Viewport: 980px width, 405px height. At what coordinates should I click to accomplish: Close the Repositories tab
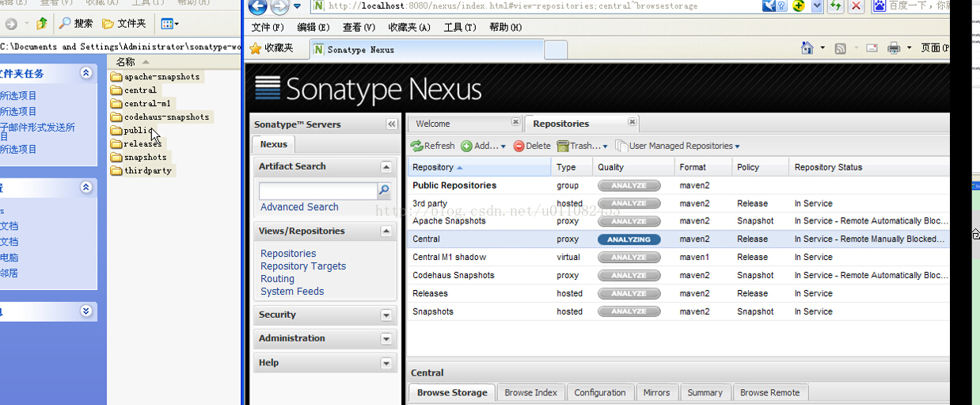tap(632, 122)
